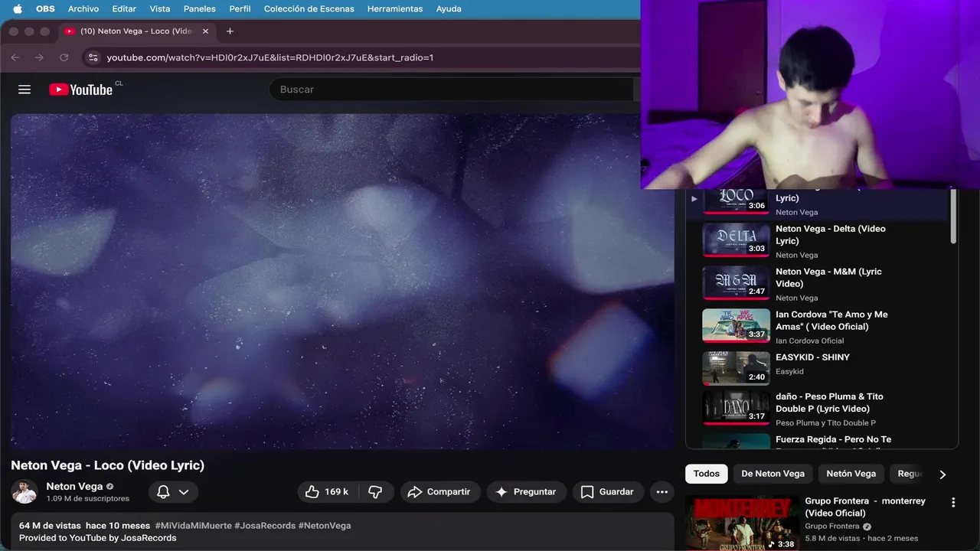Click the Compartir share button
Screen dimensions: 980x551
tap(439, 492)
